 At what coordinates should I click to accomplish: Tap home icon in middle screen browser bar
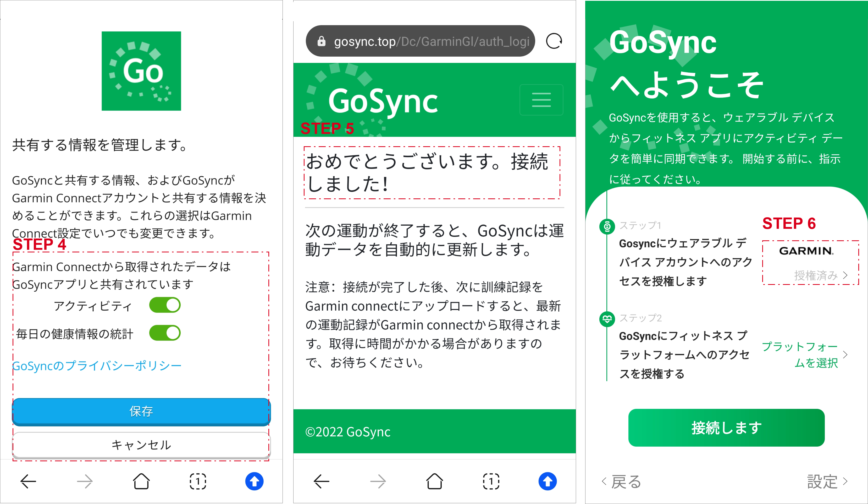point(434,481)
